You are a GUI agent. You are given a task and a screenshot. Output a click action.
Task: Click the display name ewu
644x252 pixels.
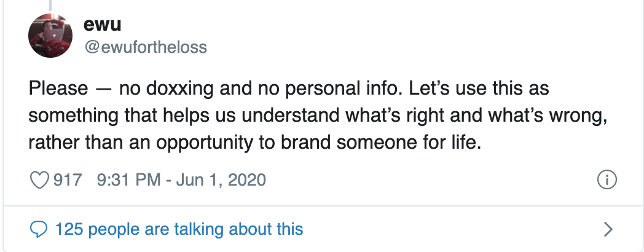[x=102, y=24]
